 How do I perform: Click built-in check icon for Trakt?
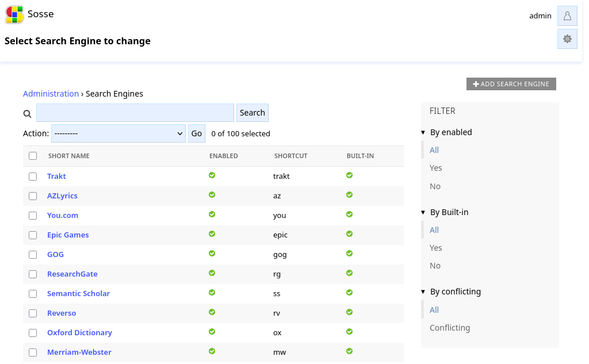(349, 175)
